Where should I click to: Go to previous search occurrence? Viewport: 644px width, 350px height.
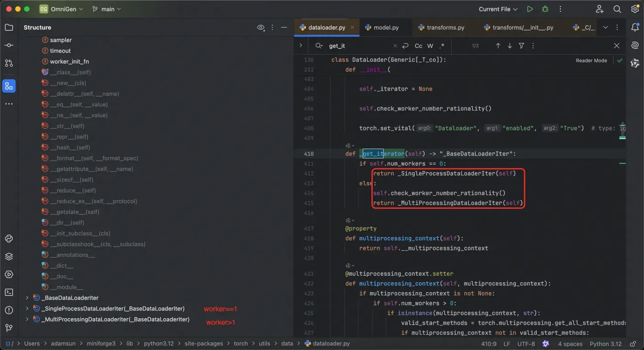point(498,46)
